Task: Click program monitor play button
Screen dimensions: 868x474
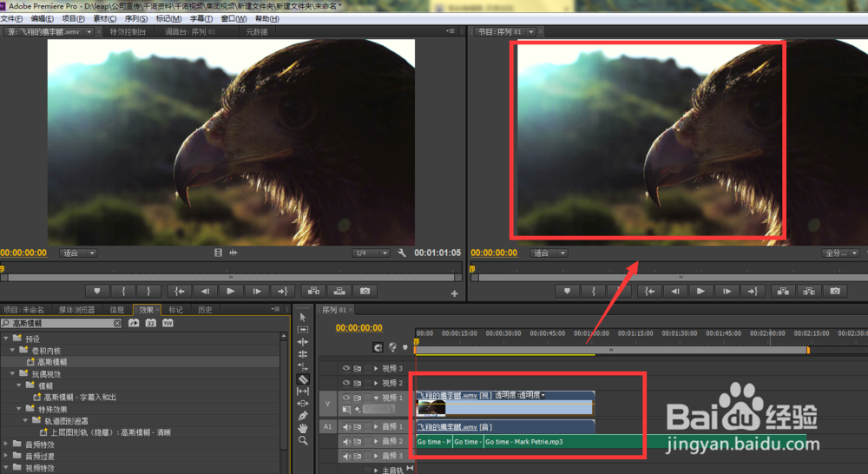Action: pyautogui.click(x=700, y=292)
